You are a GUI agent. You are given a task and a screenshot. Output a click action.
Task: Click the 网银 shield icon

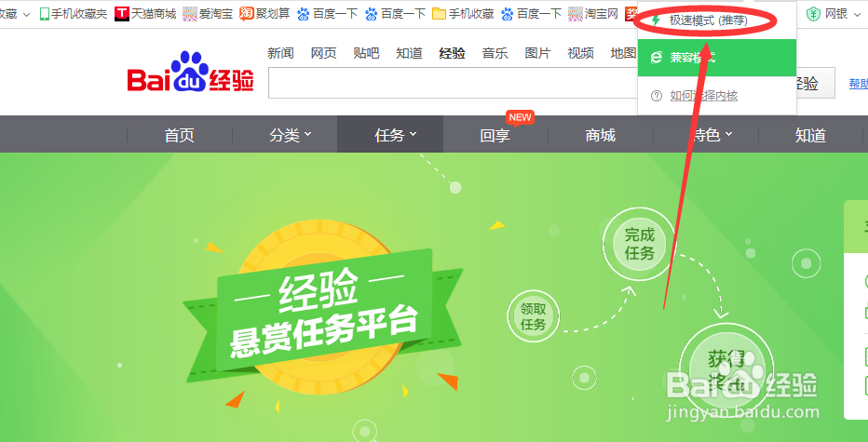pyautogui.click(x=813, y=14)
